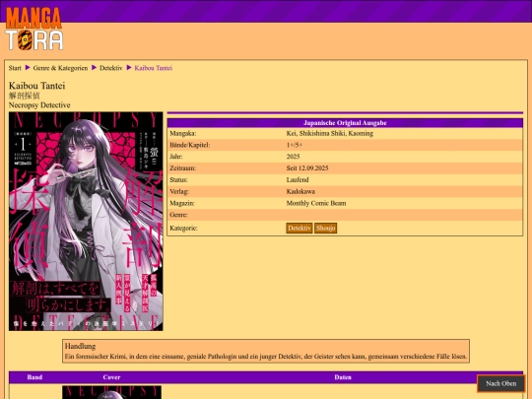Open the Shoujo category tag
This screenshot has height=399, width=532.
[x=326, y=229]
